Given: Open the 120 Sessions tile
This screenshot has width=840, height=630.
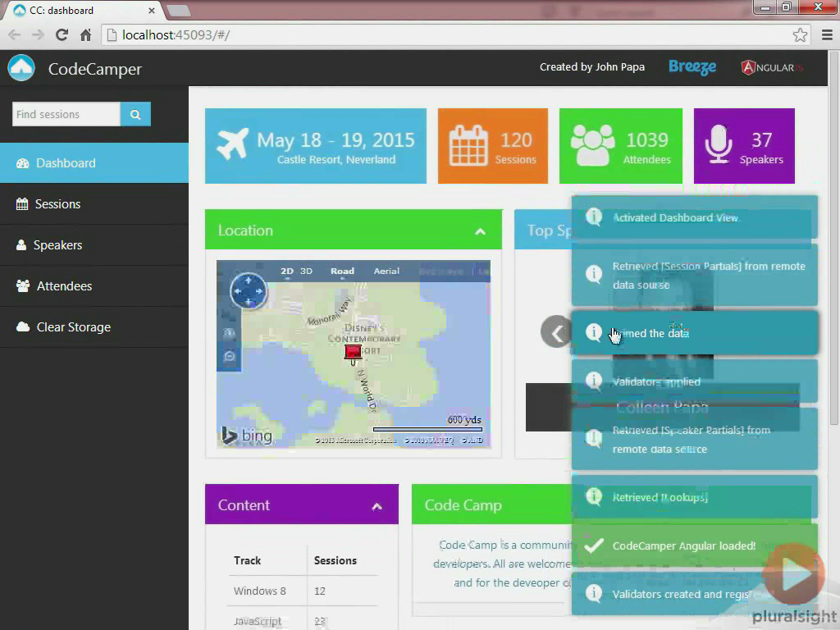Looking at the screenshot, I should 493,146.
